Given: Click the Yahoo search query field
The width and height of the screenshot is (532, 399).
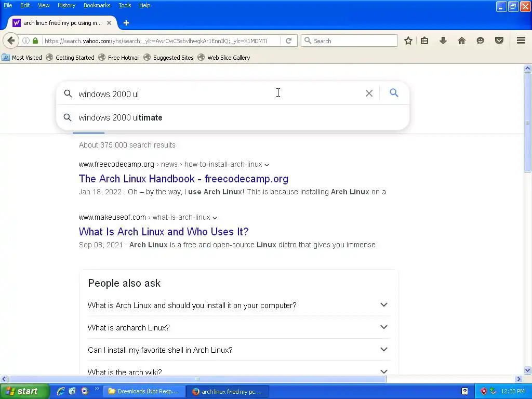Looking at the screenshot, I should (x=217, y=94).
